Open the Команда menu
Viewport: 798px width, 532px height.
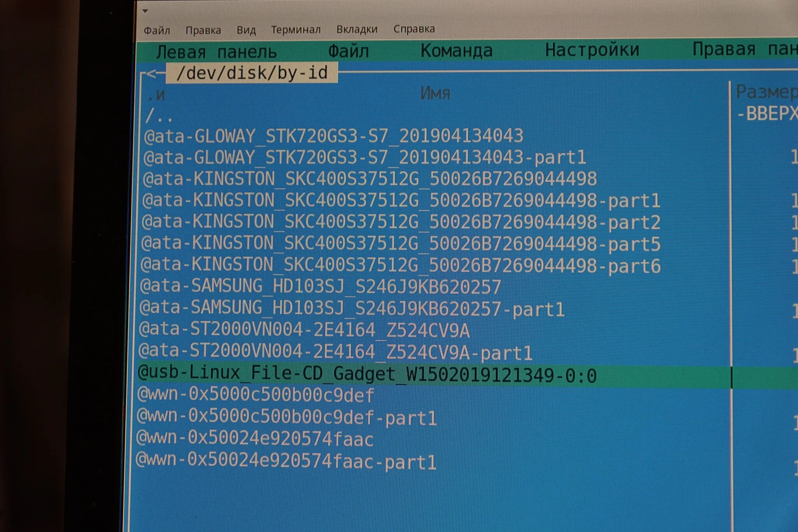point(456,51)
